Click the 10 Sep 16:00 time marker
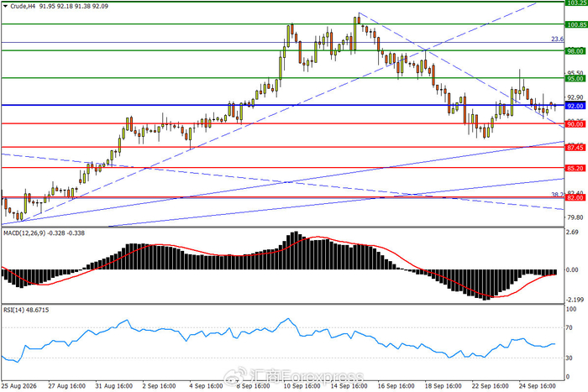Screen dimensions: 588x392 coord(302,386)
